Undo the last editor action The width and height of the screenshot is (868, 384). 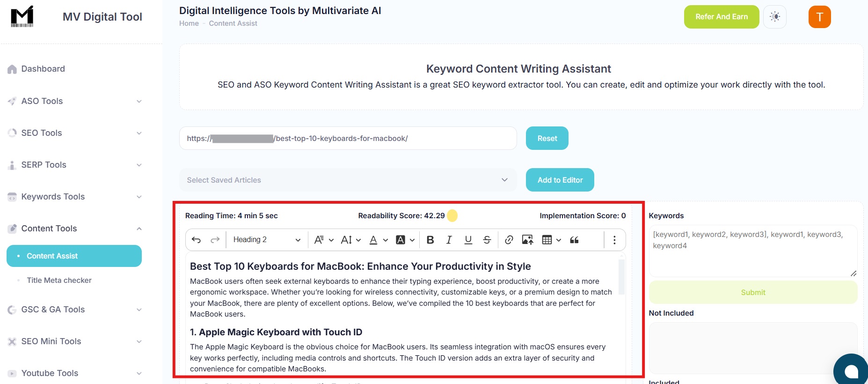(x=196, y=240)
